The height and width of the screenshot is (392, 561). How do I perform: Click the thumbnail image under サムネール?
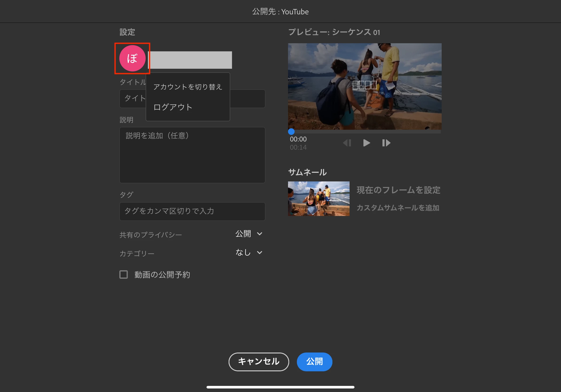click(x=319, y=198)
